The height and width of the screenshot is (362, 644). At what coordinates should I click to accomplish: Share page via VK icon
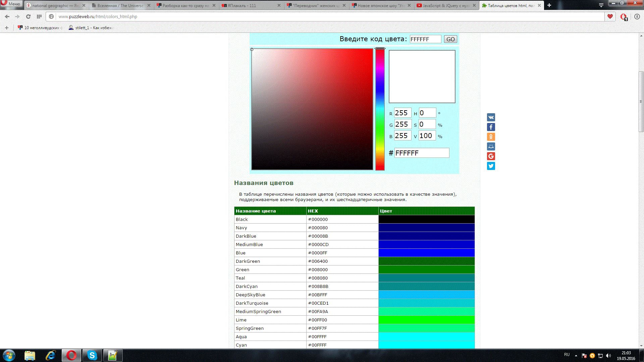pos(491,117)
